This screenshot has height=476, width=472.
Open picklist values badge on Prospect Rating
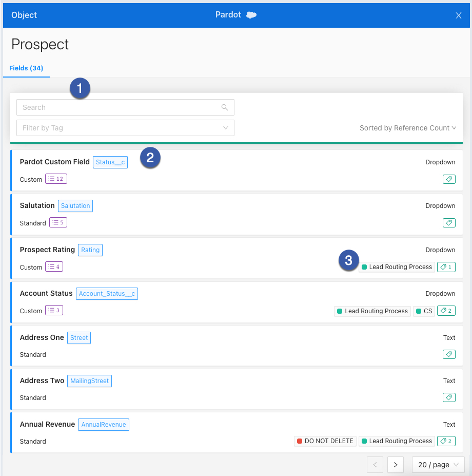coord(54,266)
